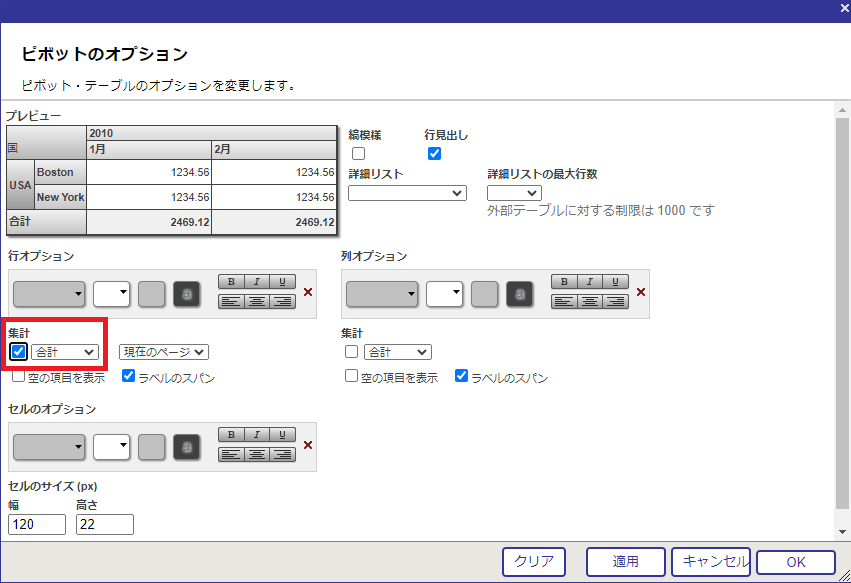Align left in cell options toolbar
851x583 pixels.
click(x=231, y=454)
